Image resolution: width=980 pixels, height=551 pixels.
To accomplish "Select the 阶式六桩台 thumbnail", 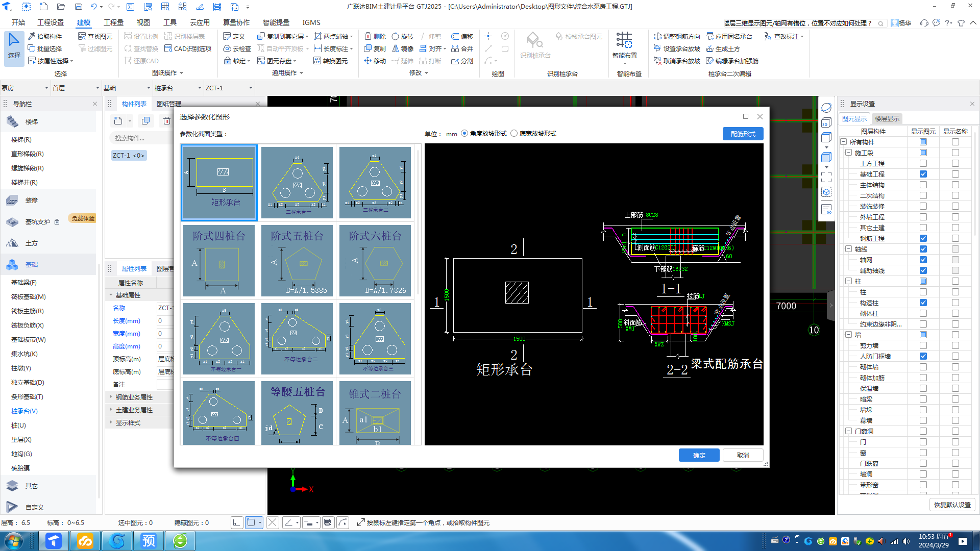I will (375, 261).
